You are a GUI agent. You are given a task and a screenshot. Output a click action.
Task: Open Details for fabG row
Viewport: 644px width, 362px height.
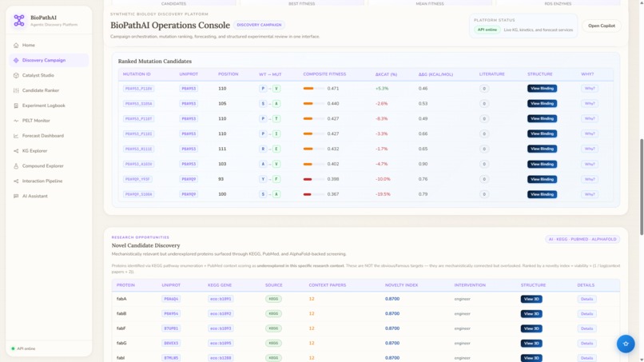[586, 344]
